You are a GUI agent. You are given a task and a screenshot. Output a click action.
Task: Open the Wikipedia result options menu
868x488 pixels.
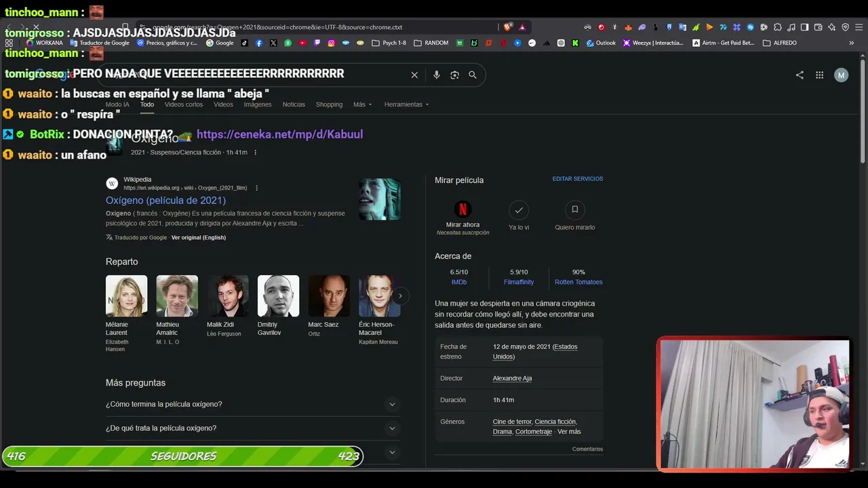click(x=256, y=188)
